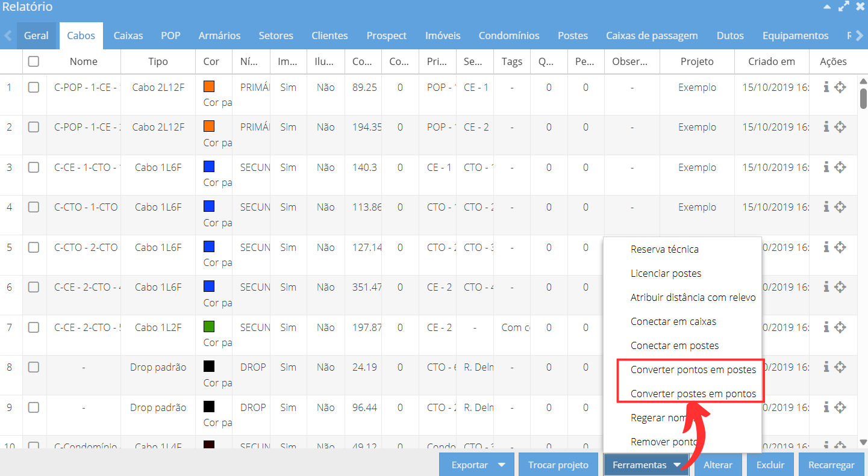Expand report panel to fullscreen

point(843,7)
